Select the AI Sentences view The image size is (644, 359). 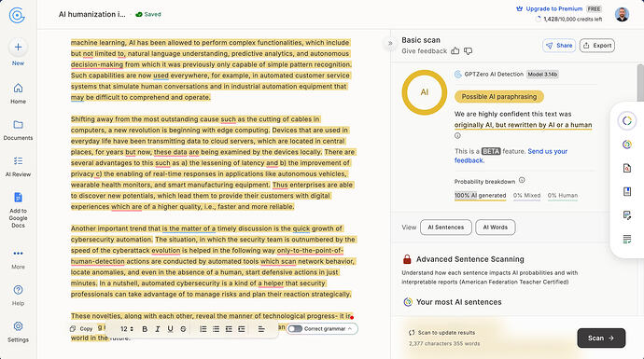(x=446, y=228)
